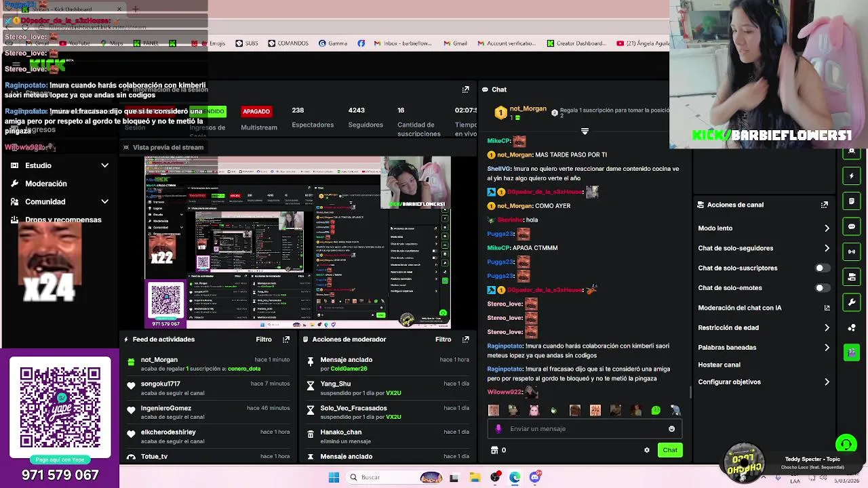This screenshot has height=488, width=868.
Task: Open the green headset support button
Action: pyautogui.click(x=846, y=445)
